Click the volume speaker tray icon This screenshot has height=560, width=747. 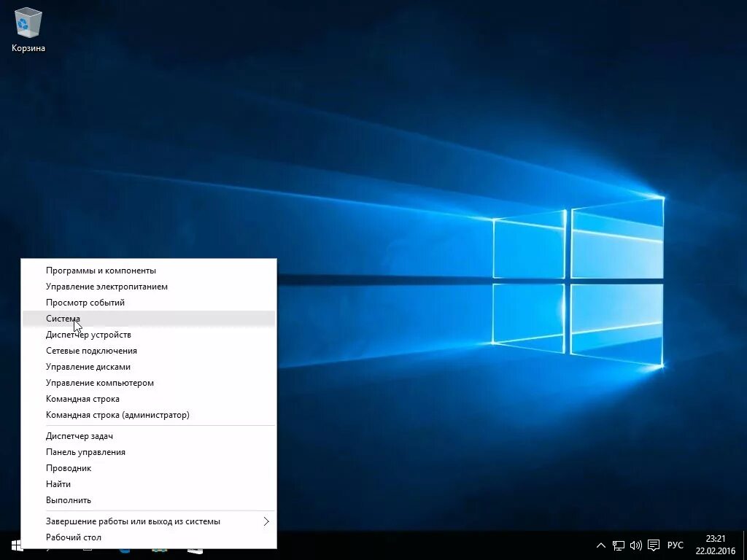635,545
